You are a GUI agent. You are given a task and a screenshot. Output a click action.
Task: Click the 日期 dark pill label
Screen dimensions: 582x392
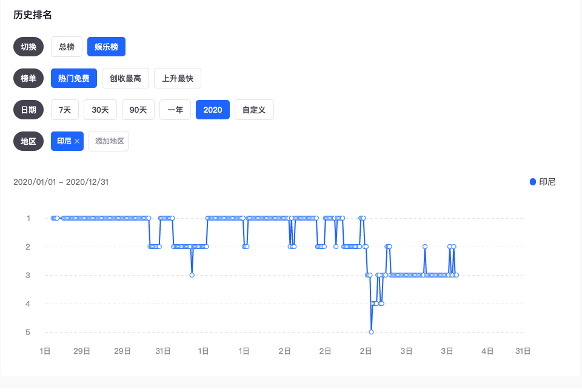click(x=28, y=109)
